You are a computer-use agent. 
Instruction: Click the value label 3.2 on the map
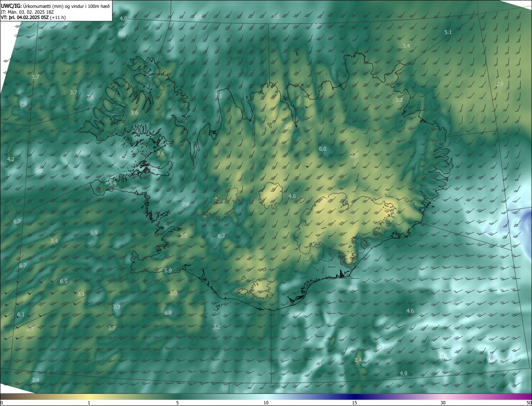399,100
